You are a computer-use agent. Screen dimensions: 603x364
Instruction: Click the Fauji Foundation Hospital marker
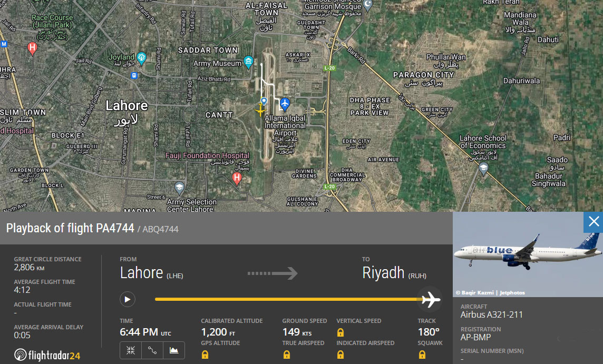[237, 179]
